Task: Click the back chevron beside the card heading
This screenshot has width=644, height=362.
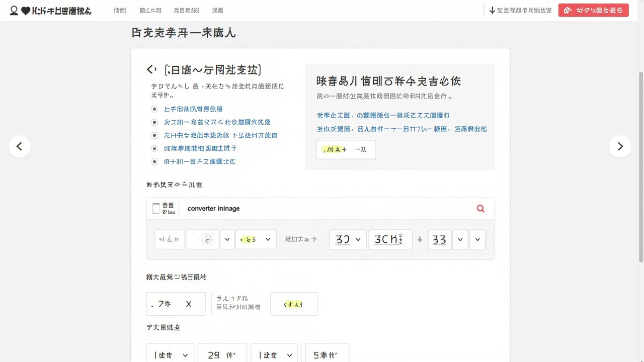Action: coord(149,69)
